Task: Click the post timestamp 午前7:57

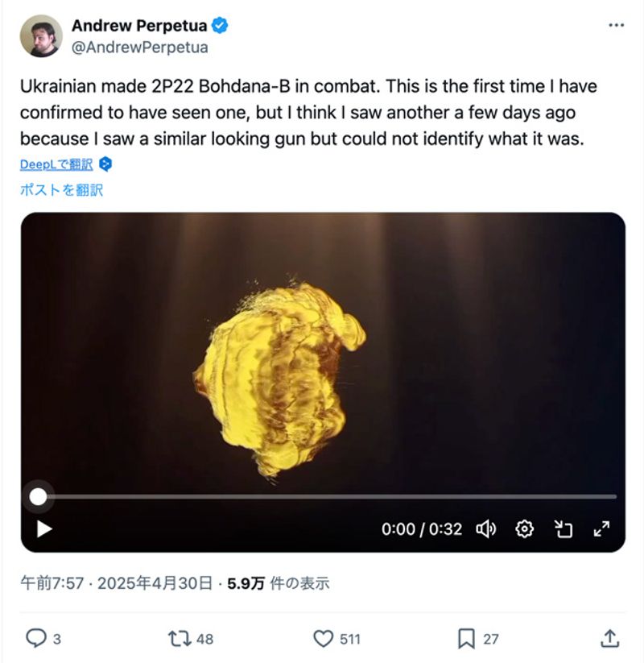Action: [54, 583]
